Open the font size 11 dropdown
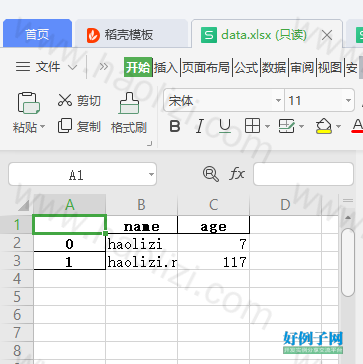 (348, 100)
